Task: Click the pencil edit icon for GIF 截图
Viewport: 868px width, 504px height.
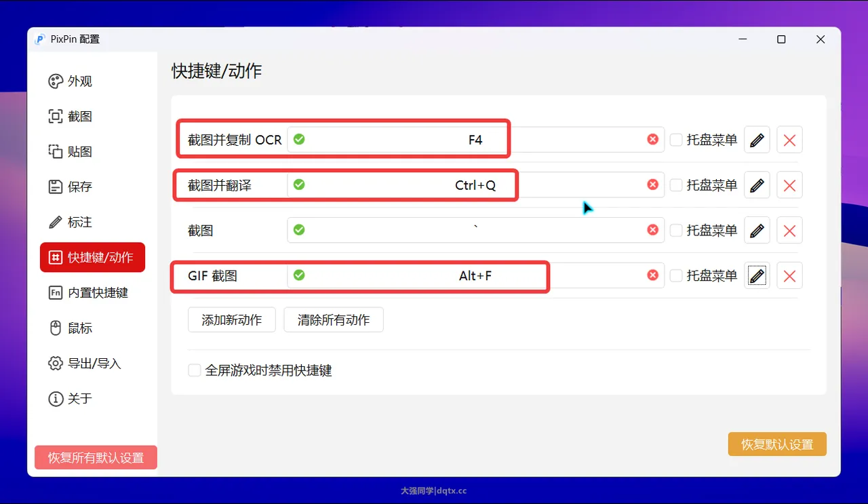Action: click(x=757, y=275)
